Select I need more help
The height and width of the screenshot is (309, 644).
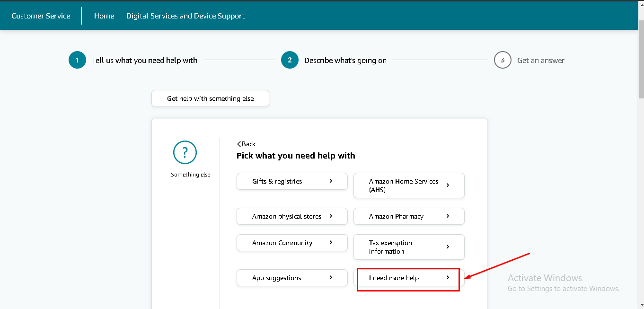[x=408, y=278]
